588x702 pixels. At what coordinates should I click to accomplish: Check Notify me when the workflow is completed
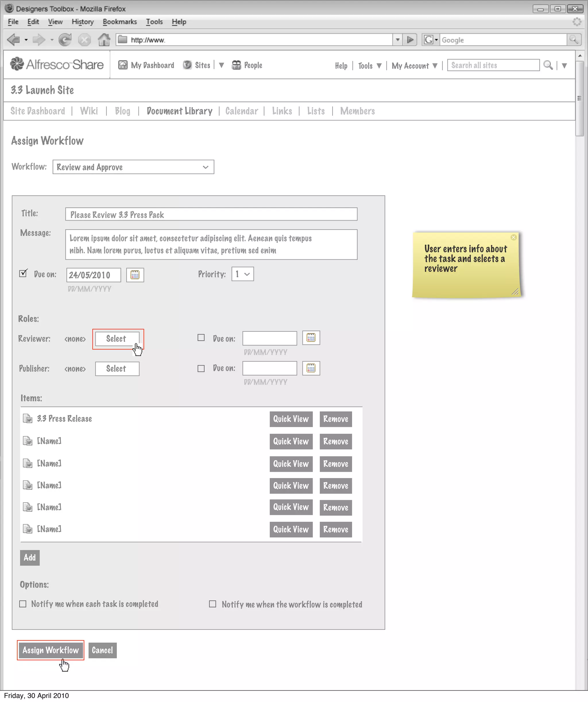coord(212,604)
